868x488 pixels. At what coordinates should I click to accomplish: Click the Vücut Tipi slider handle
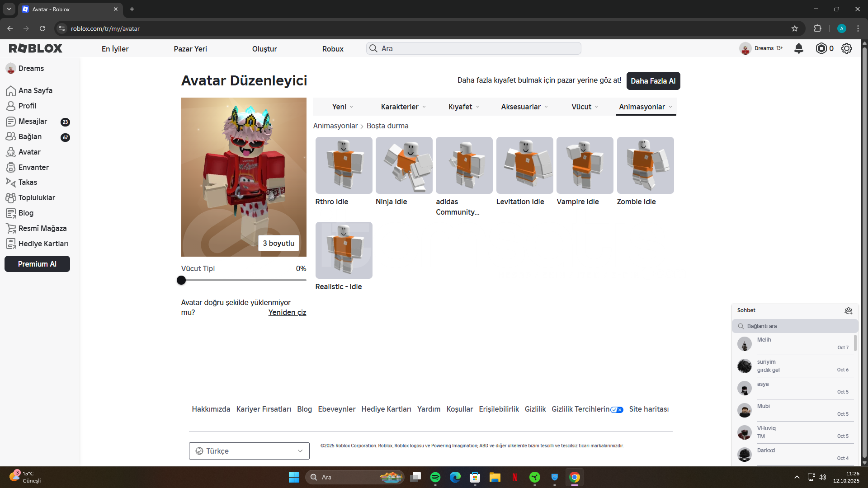[x=181, y=280]
